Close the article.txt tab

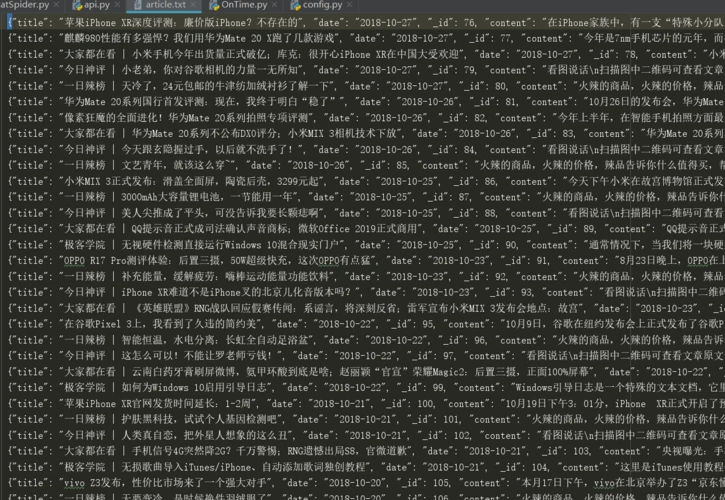click(x=193, y=5)
